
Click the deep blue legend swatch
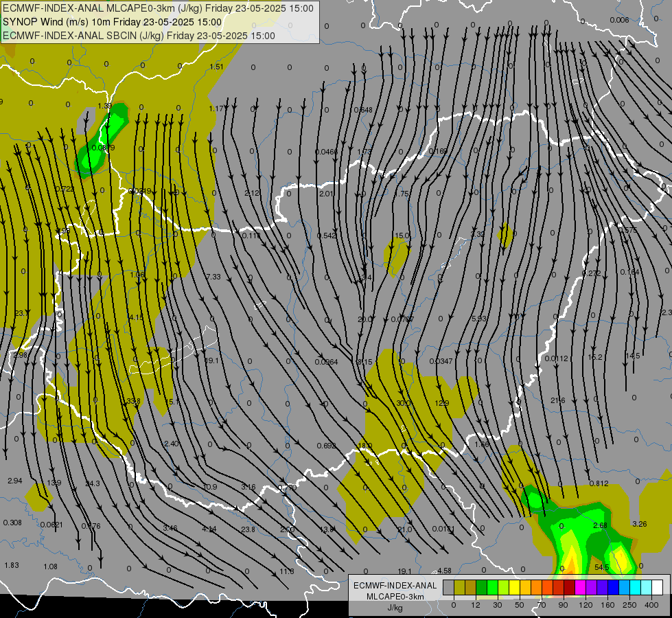[x=613, y=587]
